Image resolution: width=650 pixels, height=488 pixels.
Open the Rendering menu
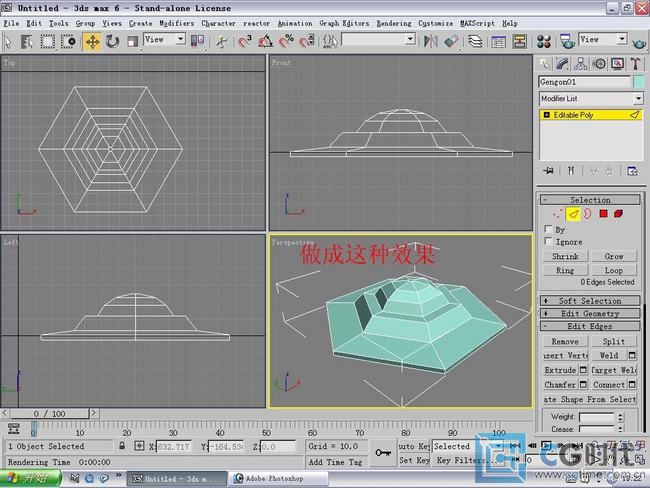tap(394, 23)
